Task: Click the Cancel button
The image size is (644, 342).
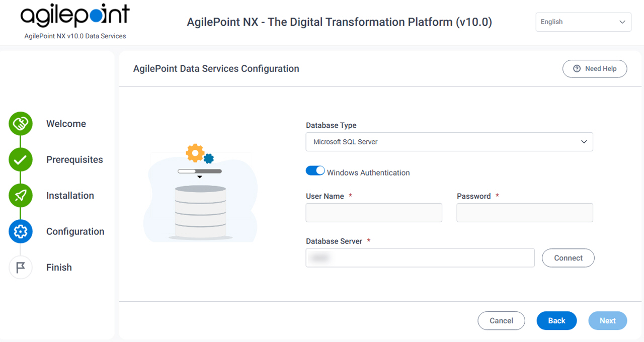Action: point(501,321)
